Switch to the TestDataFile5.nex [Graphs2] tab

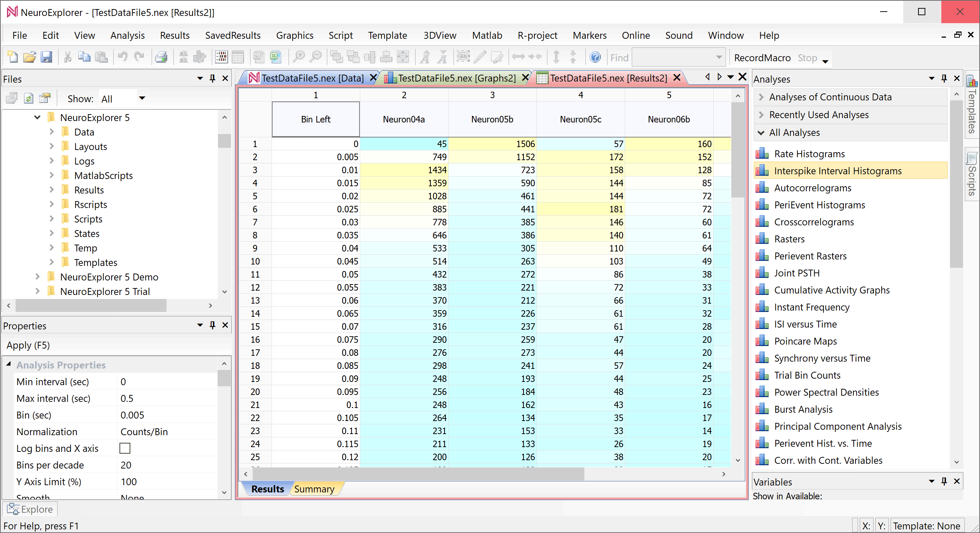pos(457,78)
